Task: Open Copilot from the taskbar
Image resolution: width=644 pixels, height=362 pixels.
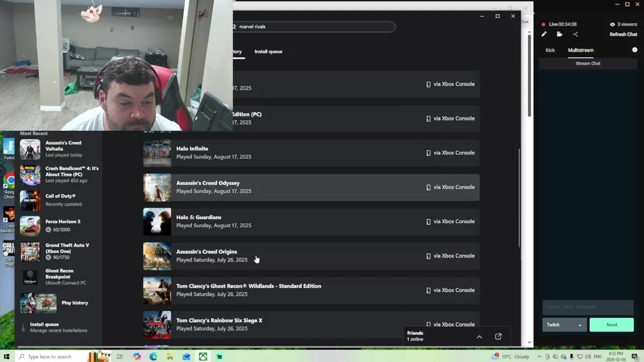Action: click(137, 356)
